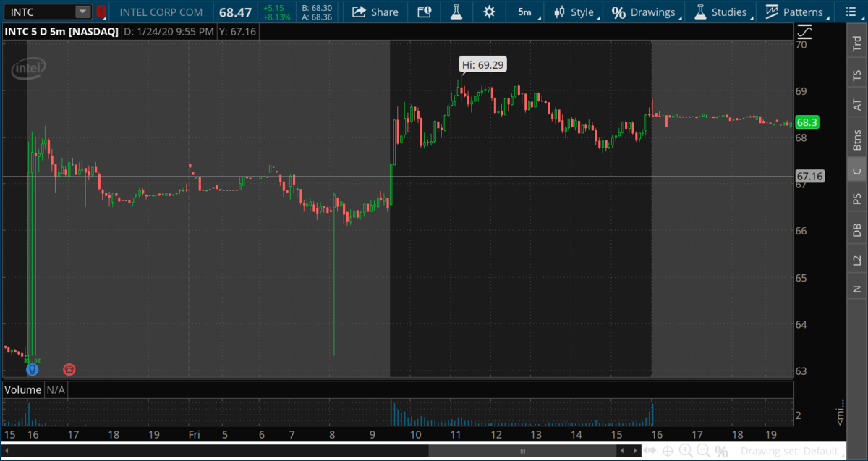Click the Fri date label on time axis
This screenshot has width=868, height=461.
194,434
